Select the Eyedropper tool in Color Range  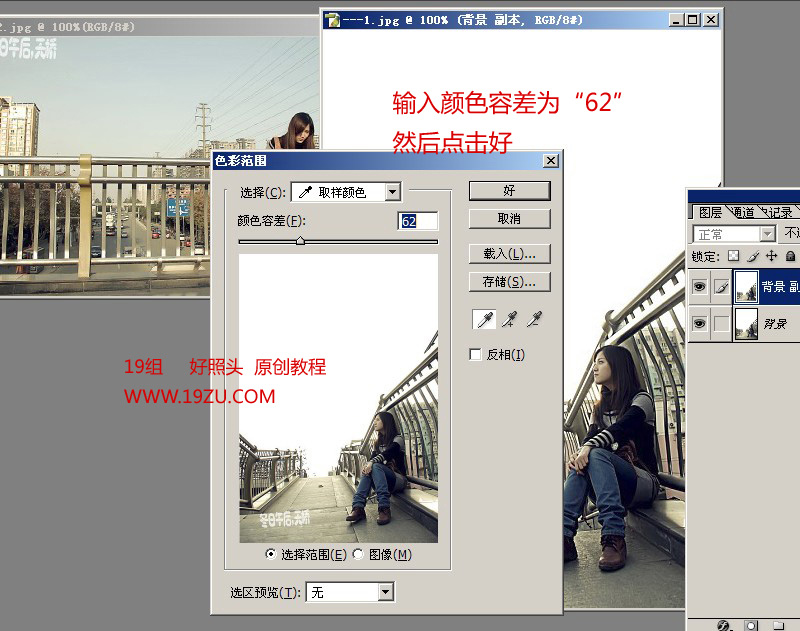pos(485,319)
